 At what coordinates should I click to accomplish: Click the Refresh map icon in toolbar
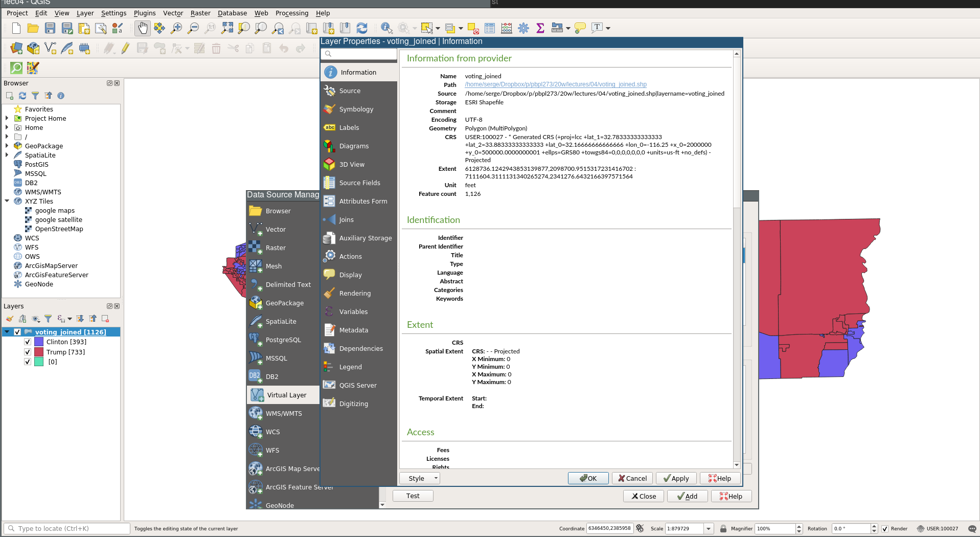tap(362, 28)
